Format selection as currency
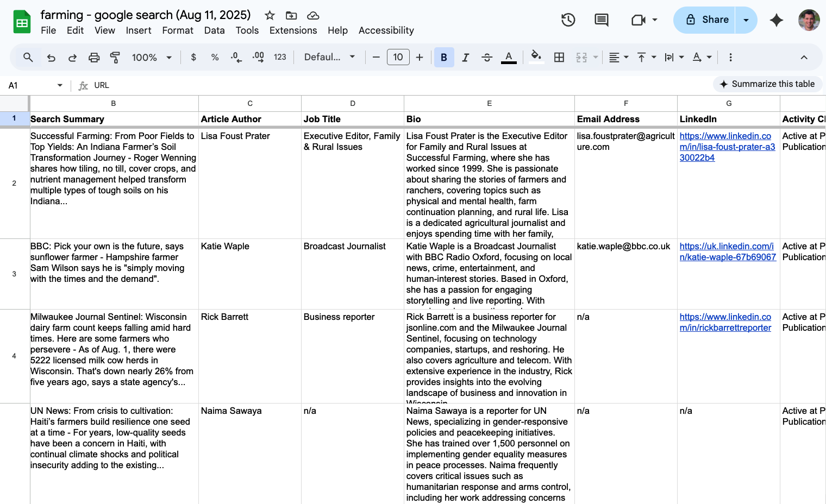This screenshot has height=504, width=826. pos(193,57)
